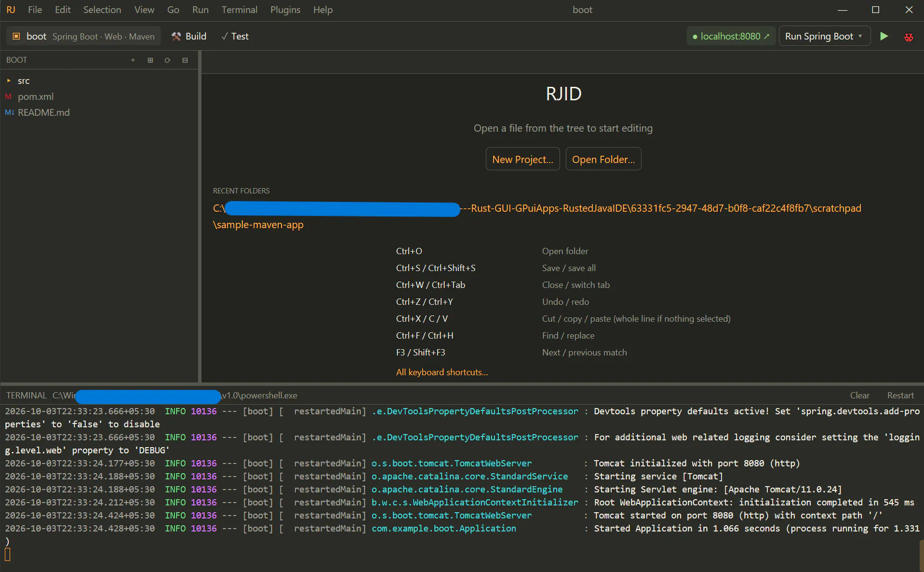Refresh the BOOT file tree
924x572 pixels.
pyautogui.click(x=168, y=60)
